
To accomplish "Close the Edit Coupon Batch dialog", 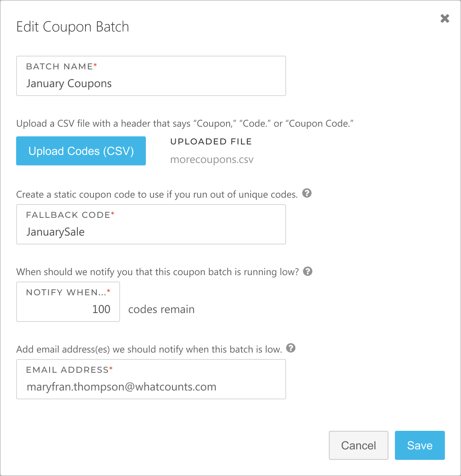I will tap(444, 19).
